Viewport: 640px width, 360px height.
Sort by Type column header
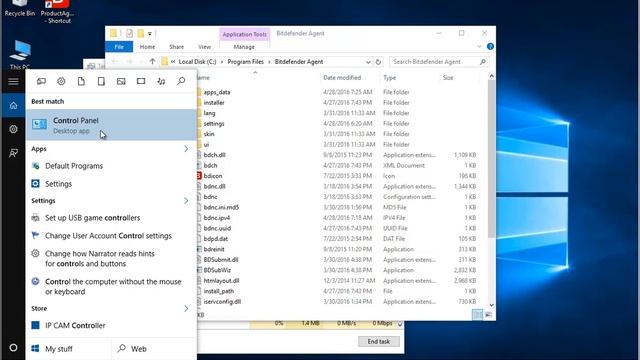point(389,78)
